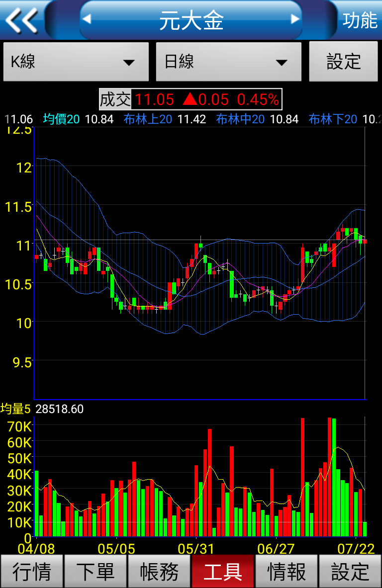Screen dimensions: 382x588
Task: Tap the 05/05 date on the axis
Action: (116, 549)
